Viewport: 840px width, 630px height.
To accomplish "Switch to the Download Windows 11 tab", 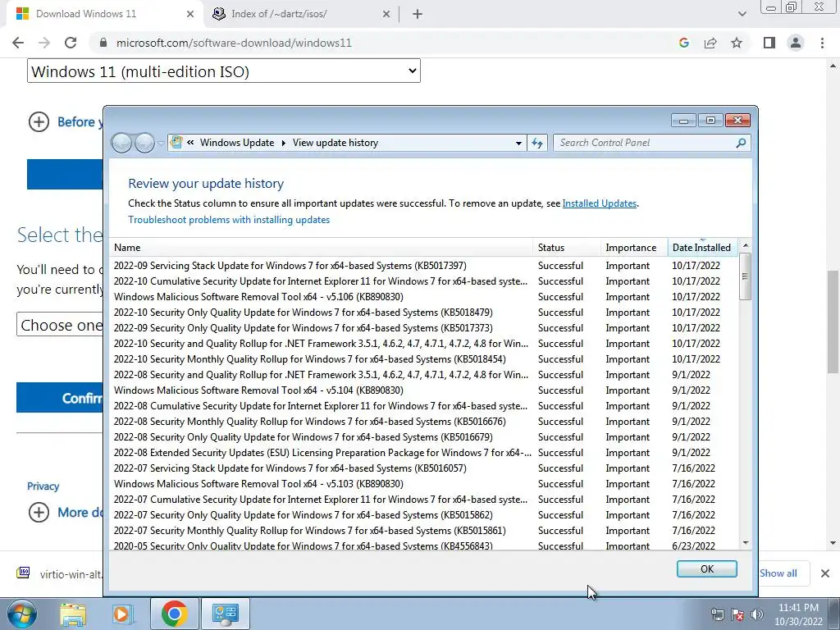I will click(x=104, y=14).
